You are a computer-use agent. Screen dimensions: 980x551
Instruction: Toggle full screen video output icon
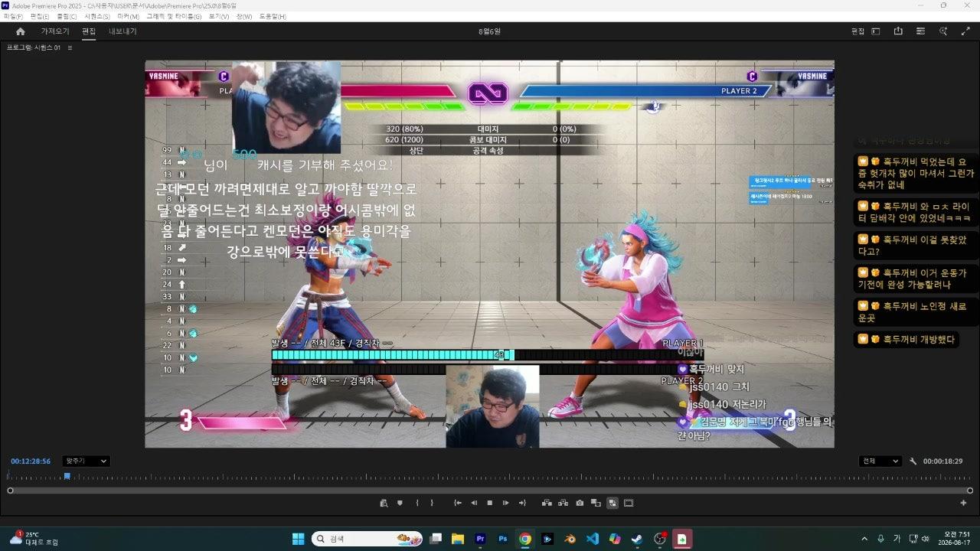click(965, 31)
